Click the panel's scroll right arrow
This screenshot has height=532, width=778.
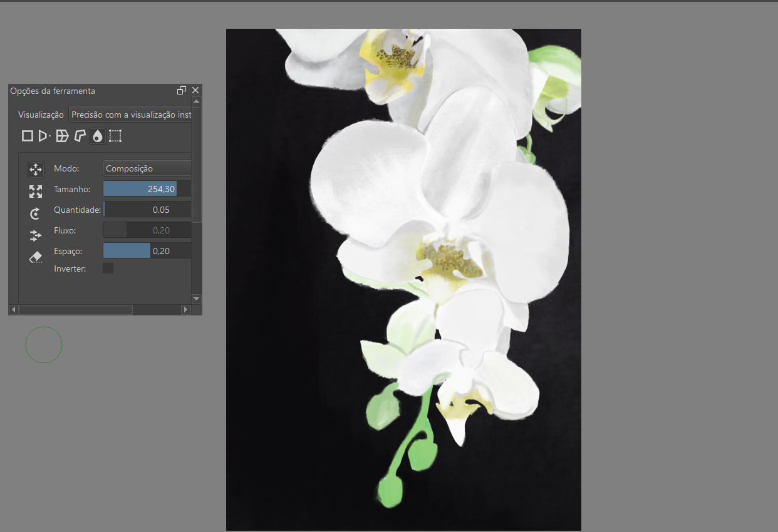[x=185, y=310]
